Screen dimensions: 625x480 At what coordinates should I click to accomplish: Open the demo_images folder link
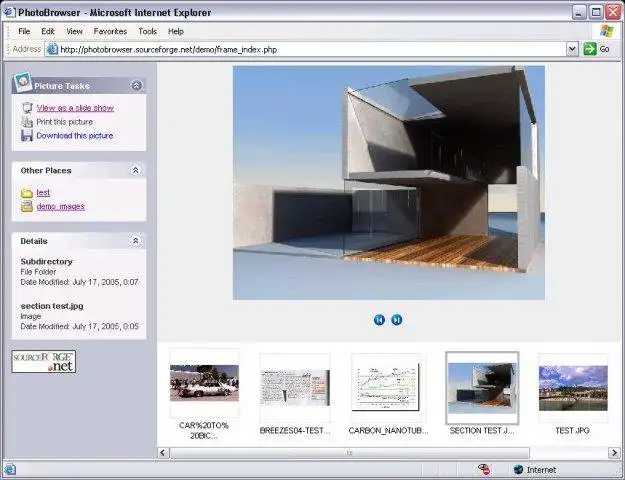tap(61, 207)
